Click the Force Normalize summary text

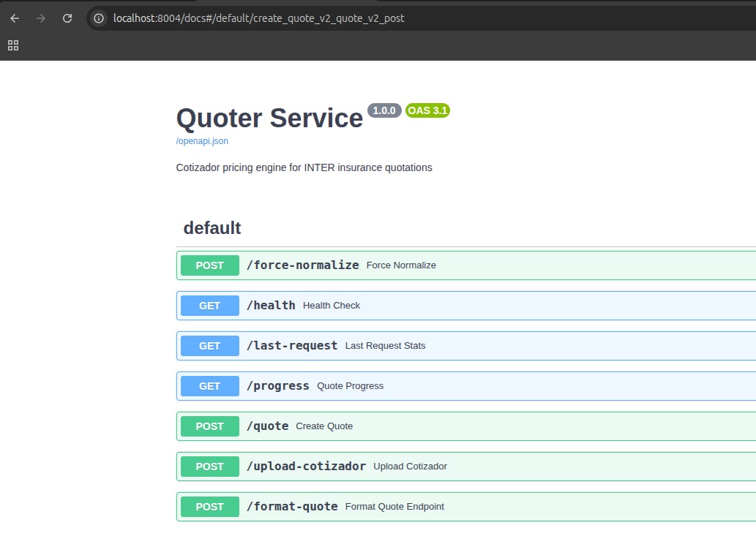pyautogui.click(x=401, y=265)
